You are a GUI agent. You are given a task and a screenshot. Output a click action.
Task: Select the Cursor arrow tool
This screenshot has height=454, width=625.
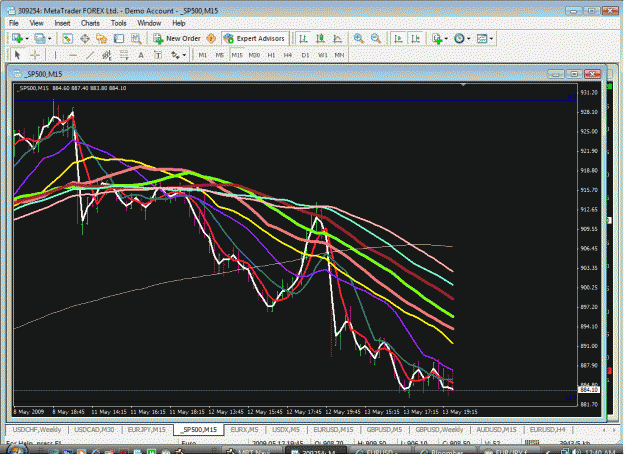17,55
